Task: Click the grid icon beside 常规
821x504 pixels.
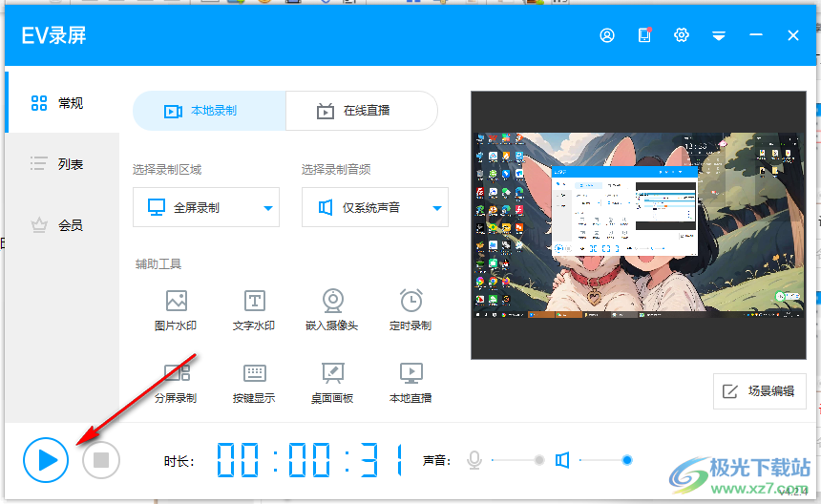Action: pyautogui.click(x=39, y=102)
